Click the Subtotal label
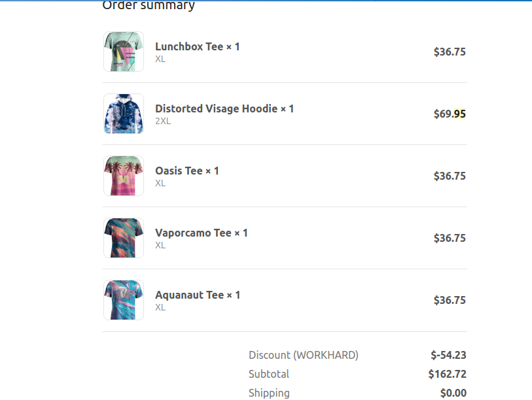 click(x=269, y=374)
